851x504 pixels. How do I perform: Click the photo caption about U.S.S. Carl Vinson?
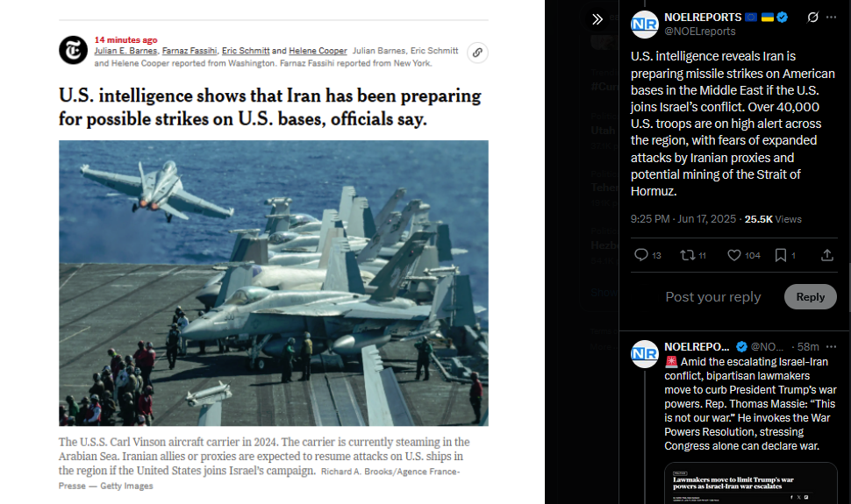[x=264, y=463]
